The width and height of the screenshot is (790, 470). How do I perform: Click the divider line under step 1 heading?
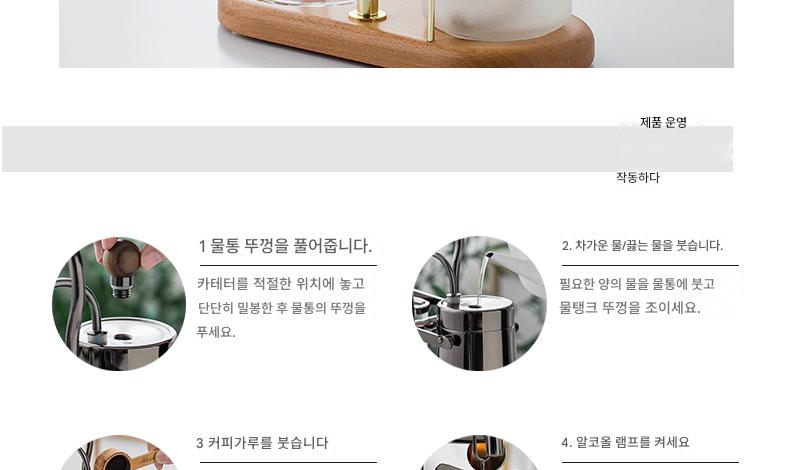[x=288, y=265]
